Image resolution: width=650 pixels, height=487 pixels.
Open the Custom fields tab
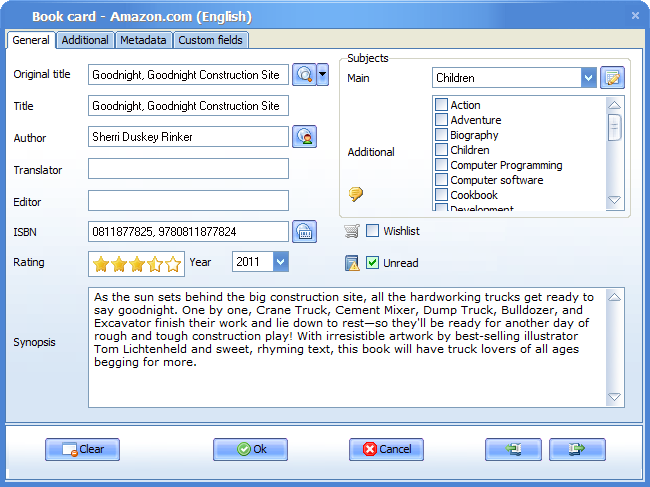click(x=210, y=40)
